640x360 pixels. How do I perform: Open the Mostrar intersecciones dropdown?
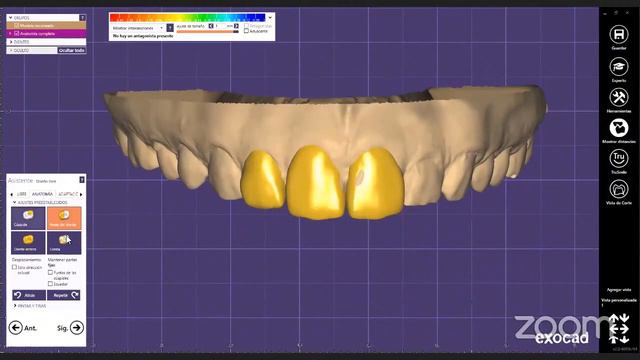pos(138,28)
